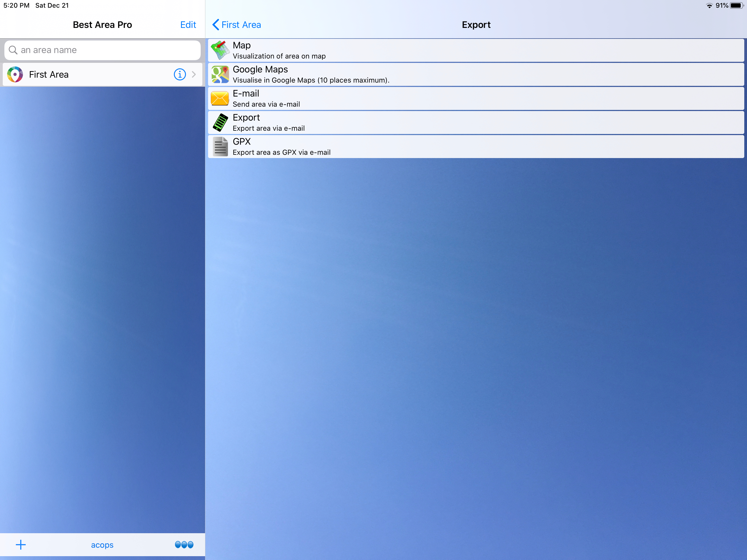Screen dimensions: 747x560
Task: Tap the Google Maps icon
Action: click(220, 74)
